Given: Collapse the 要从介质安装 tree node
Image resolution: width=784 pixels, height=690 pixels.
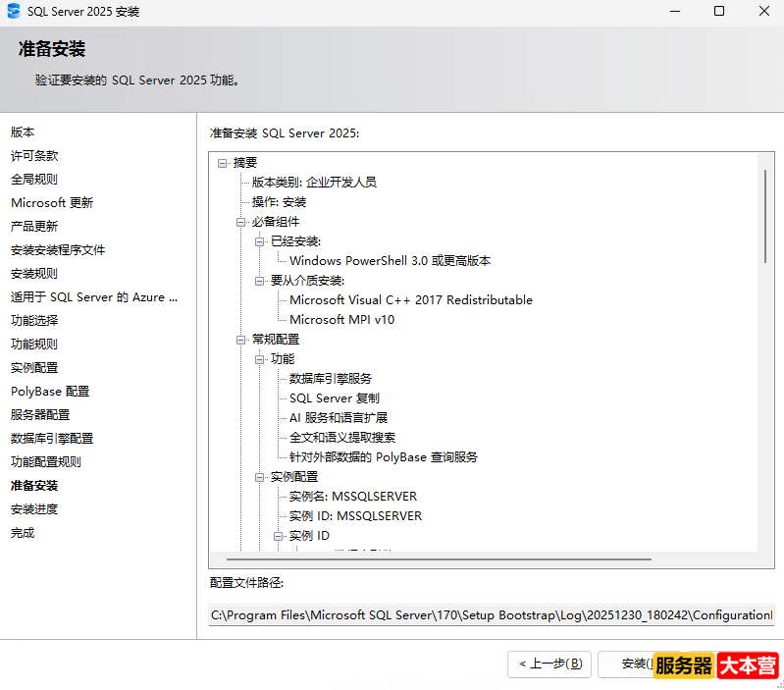Looking at the screenshot, I should [x=259, y=281].
